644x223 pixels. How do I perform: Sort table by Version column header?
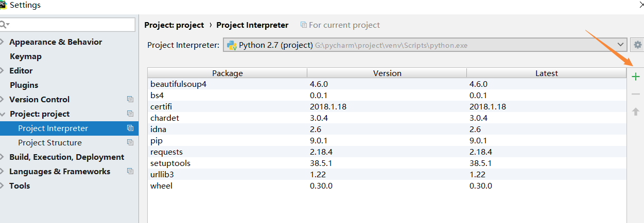coord(387,73)
